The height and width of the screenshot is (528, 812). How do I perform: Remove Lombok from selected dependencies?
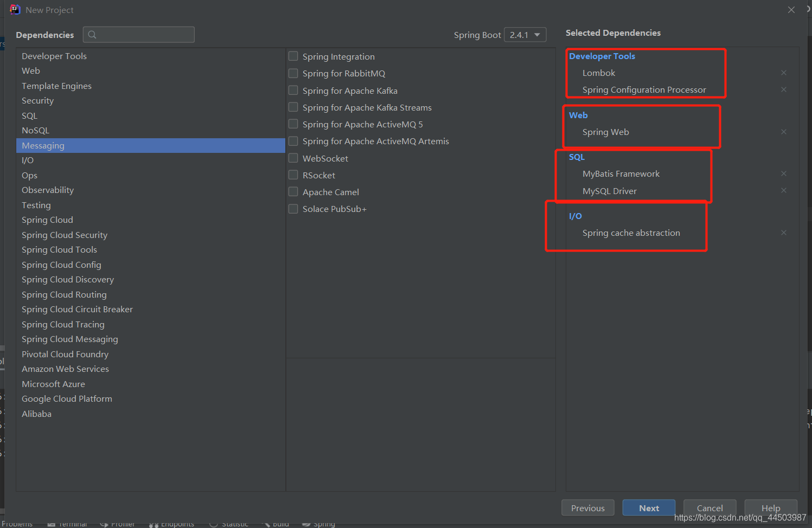783,73
